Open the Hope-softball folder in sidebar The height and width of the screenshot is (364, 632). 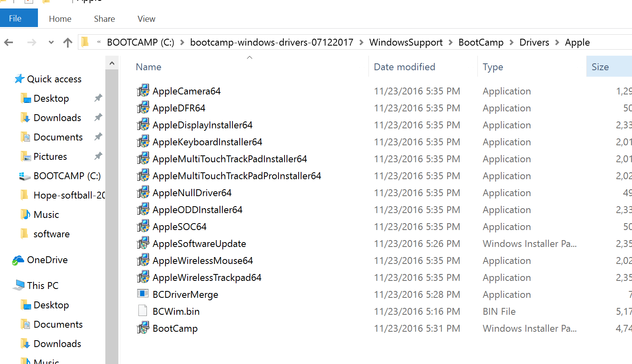click(69, 195)
